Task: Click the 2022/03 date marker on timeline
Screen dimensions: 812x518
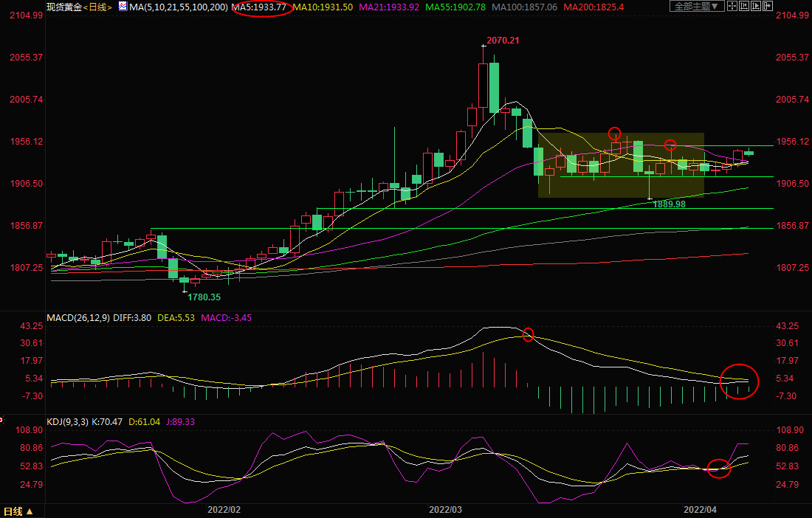Action: pyautogui.click(x=445, y=510)
